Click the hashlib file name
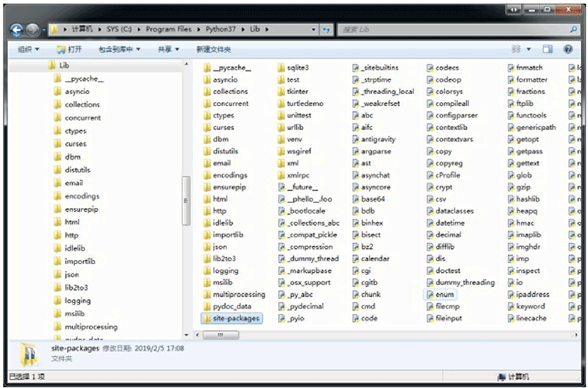The width and height of the screenshot is (588, 388). [x=528, y=199]
